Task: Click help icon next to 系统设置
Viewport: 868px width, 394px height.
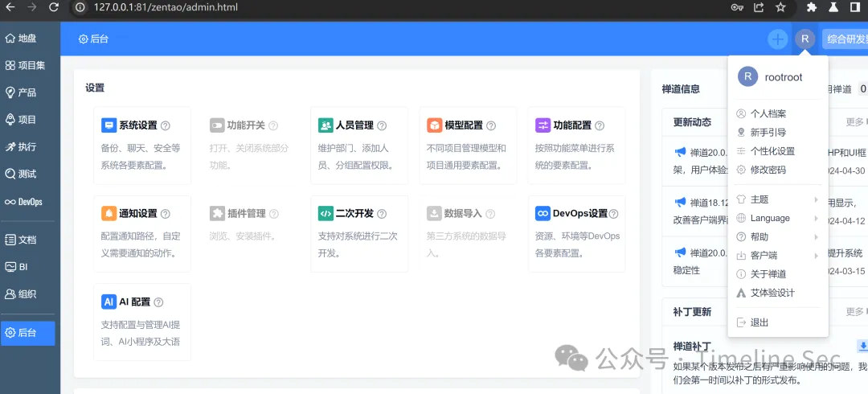Action: coord(166,125)
